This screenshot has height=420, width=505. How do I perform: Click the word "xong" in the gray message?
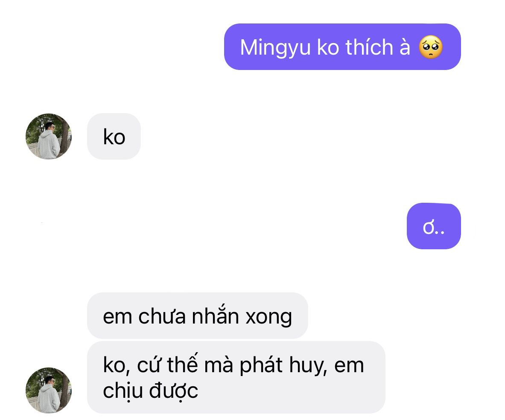[269, 317]
